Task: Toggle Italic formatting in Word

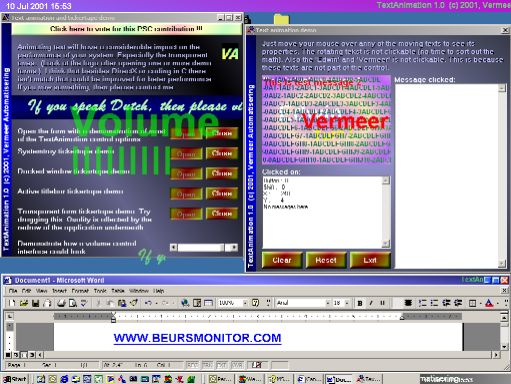Action: click(x=371, y=303)
